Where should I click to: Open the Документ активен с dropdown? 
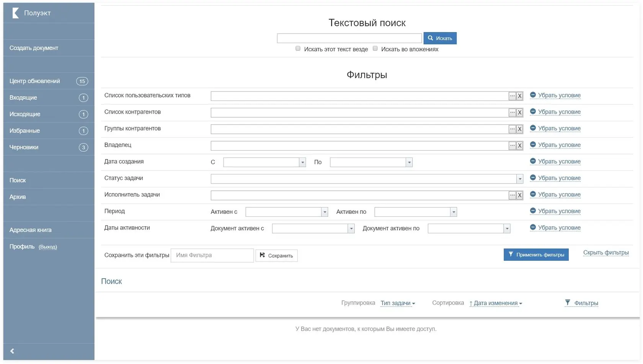[x=351, y=229]
